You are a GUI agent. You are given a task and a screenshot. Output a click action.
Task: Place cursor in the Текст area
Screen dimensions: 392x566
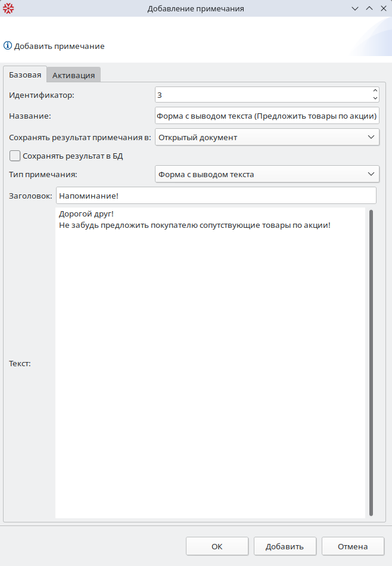point(210,370)
